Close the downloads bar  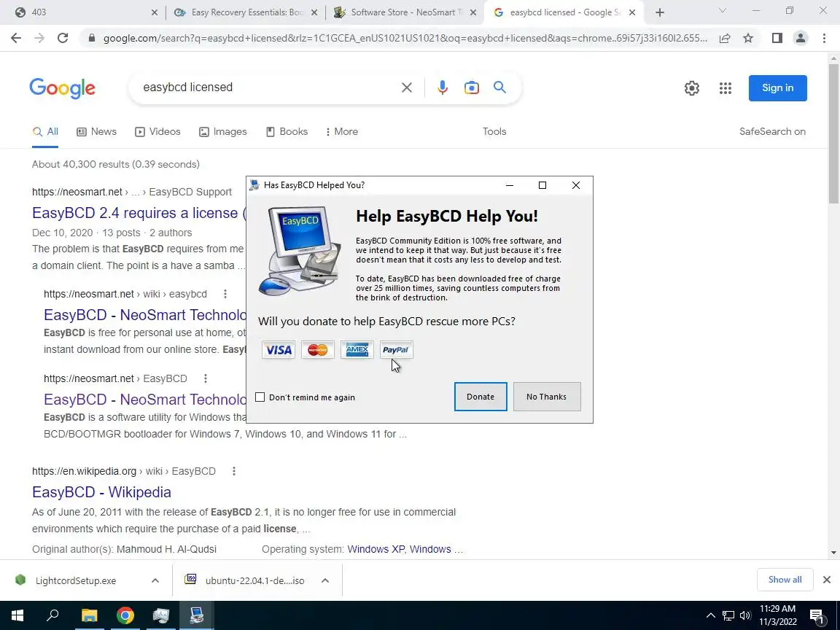(x=827, y=580)
